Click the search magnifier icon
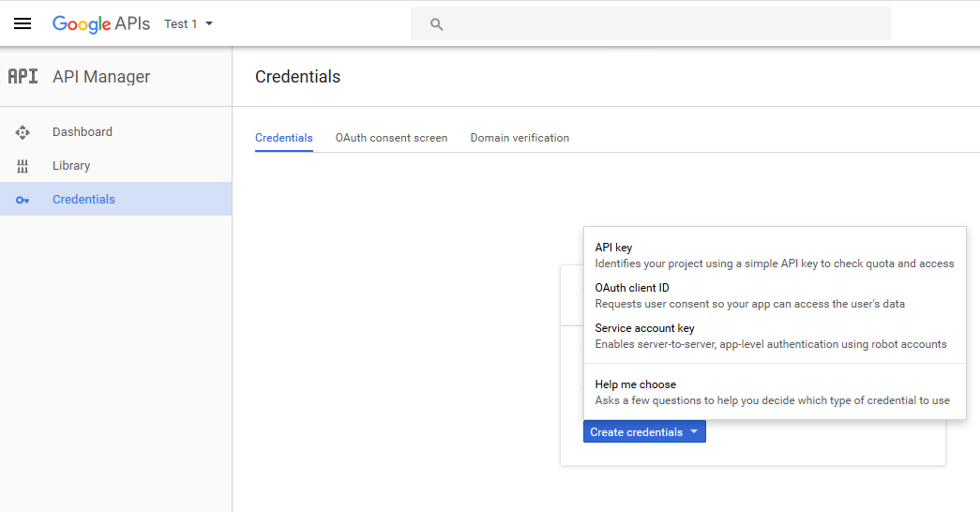The image size is (980, 512). coord(436,24)
